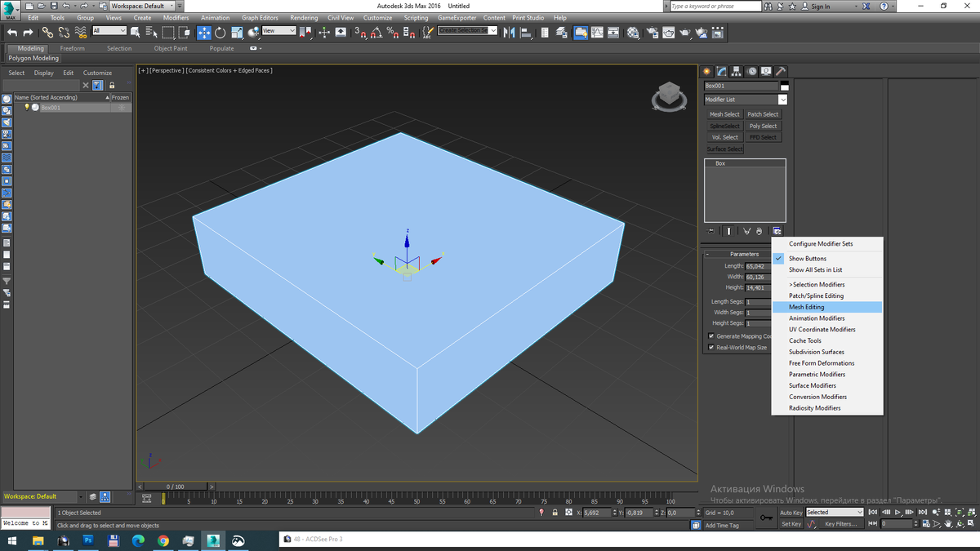Toggle the Show Buttons checked menu option
This screenshot has height=551, width=980.
827,258
